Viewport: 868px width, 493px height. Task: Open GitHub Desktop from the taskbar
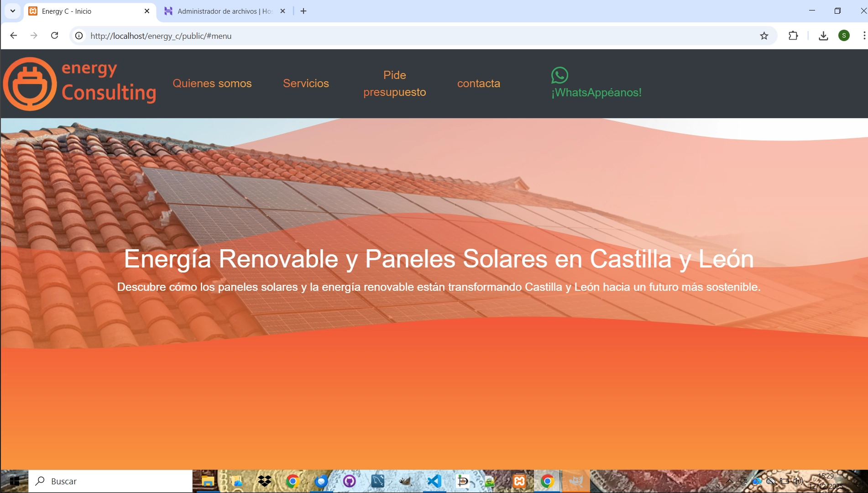tap(349, 481)
